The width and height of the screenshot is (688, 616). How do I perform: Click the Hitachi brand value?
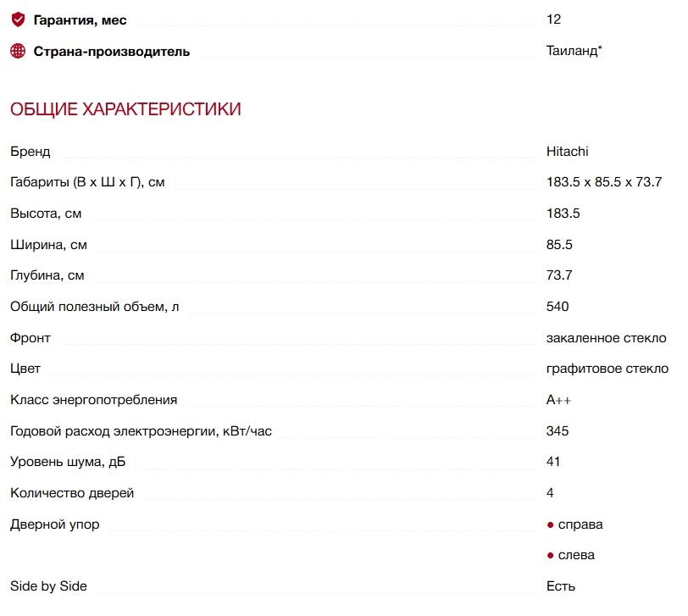click(x=567, y=152)
